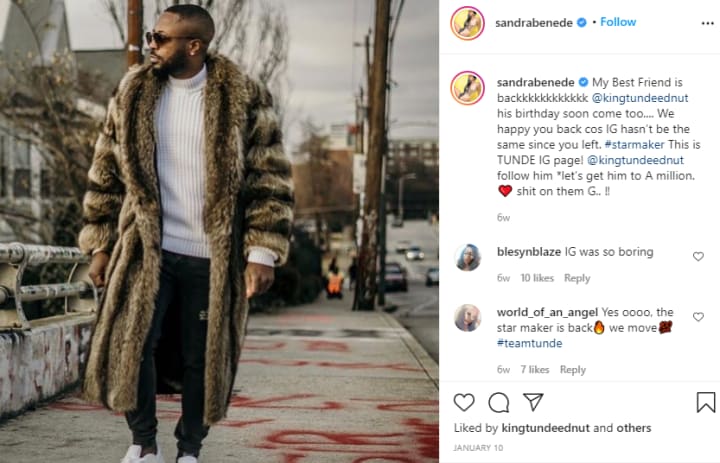Viewport: 720px width, 463px height.
Task: View blesynblaze profile avatar
Action: 467,257
